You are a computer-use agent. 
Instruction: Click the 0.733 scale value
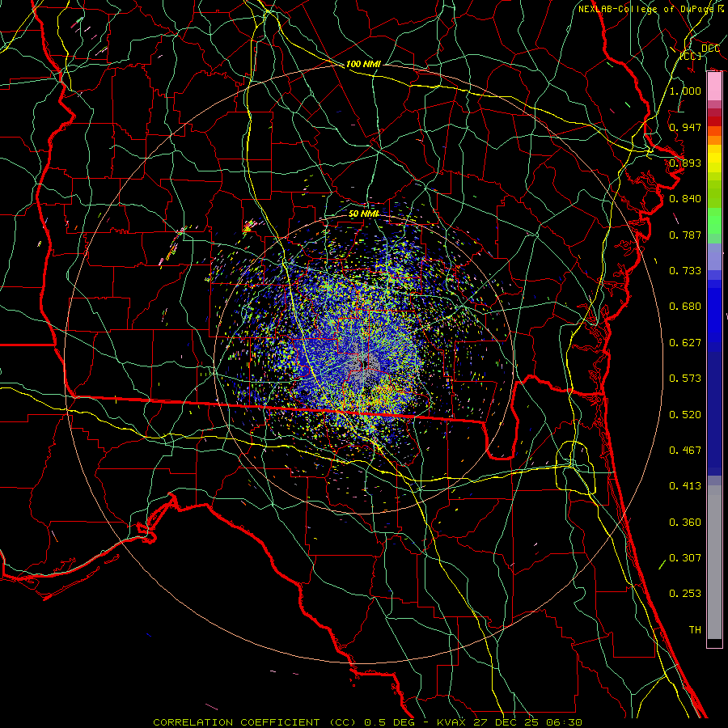coord(685,271)
